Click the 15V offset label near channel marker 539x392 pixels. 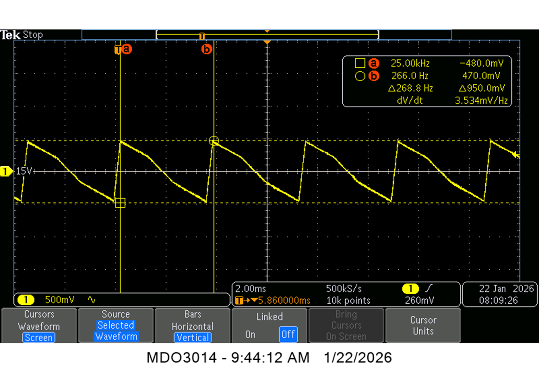(24, 171)
